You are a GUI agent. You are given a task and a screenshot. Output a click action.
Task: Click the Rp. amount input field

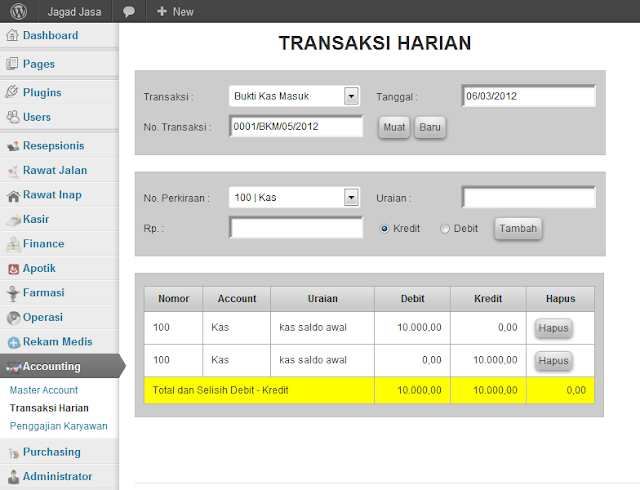pyautogui.click(x=296, y=228)
